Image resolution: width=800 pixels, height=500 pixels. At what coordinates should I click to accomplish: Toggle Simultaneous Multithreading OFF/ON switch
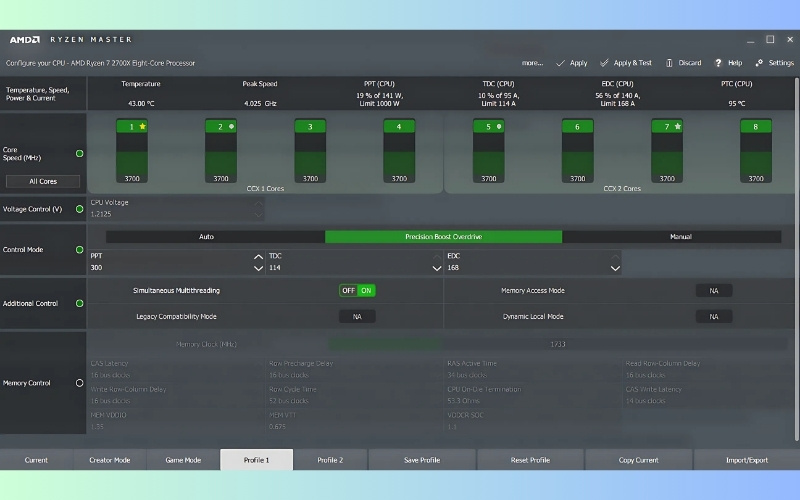[357, 291]
